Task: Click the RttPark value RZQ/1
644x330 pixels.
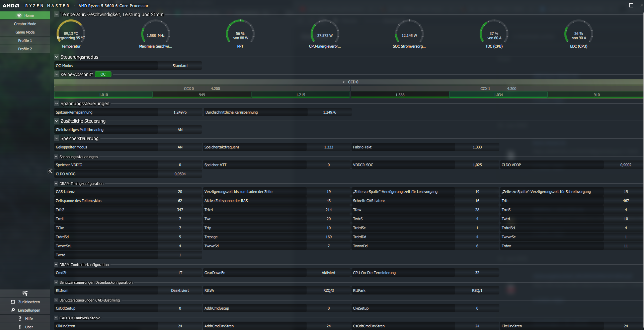Action: 477,290
